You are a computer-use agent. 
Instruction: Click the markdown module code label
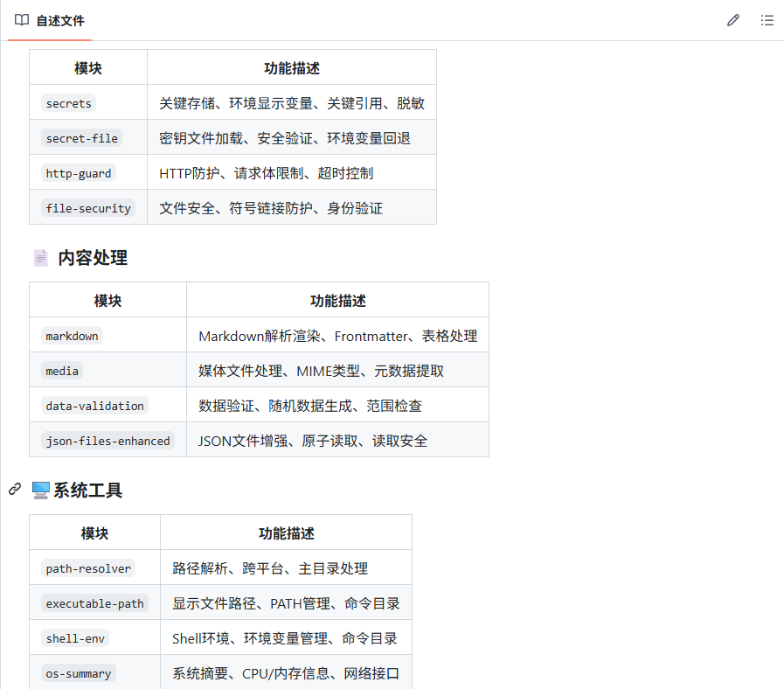pyautogui.click(x=72, y=336)
